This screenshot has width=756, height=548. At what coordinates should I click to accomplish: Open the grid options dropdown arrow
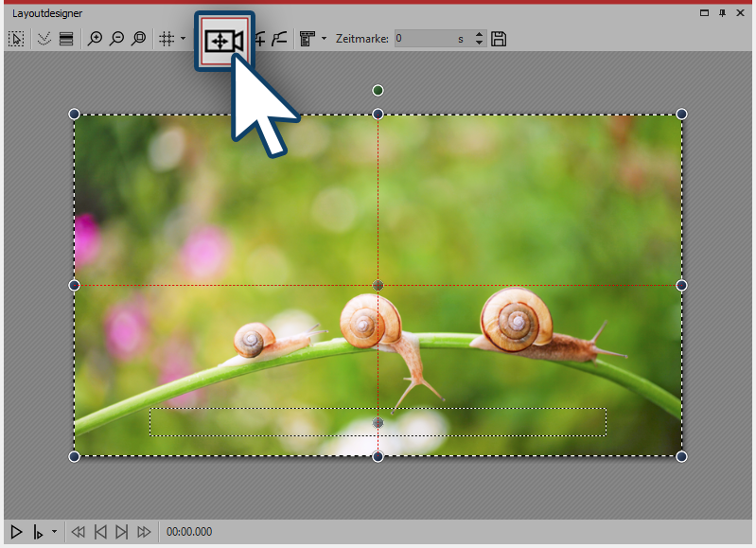(183, 39)
